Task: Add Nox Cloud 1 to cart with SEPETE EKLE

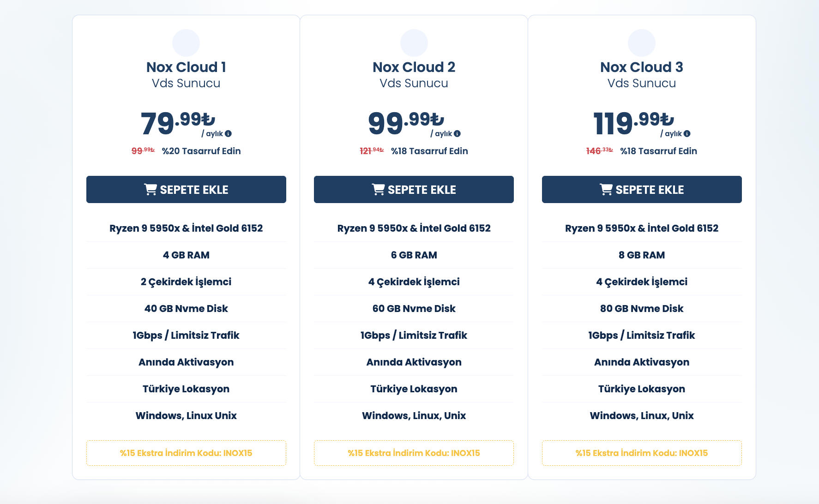Action: (x=186, y=189)
